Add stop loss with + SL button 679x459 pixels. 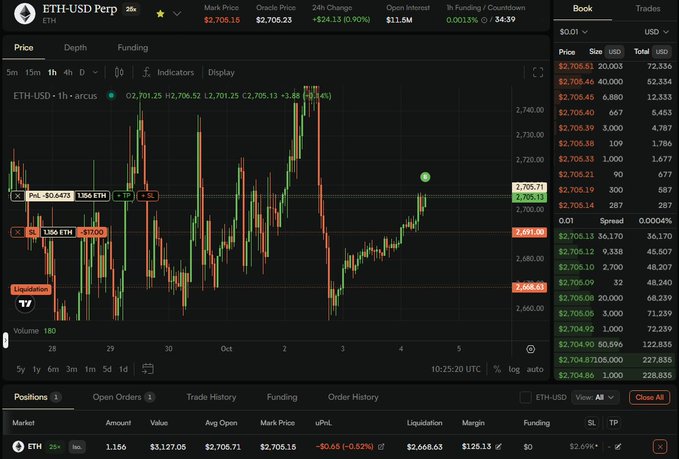[148, 196]
